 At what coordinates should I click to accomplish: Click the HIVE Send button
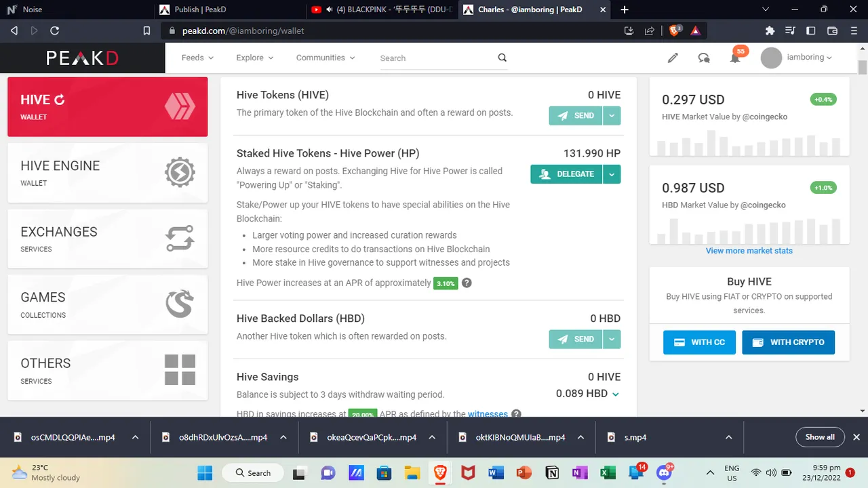(x=576, y=116)
